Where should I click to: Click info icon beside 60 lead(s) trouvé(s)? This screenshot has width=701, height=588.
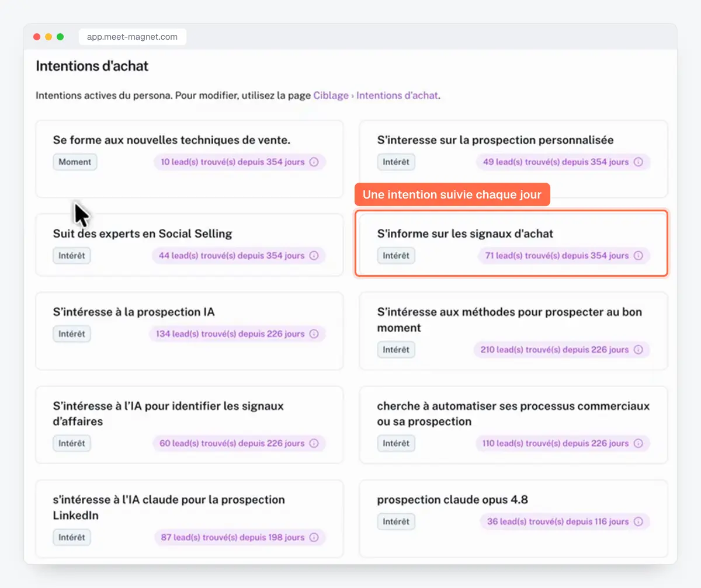click(314, 443)
